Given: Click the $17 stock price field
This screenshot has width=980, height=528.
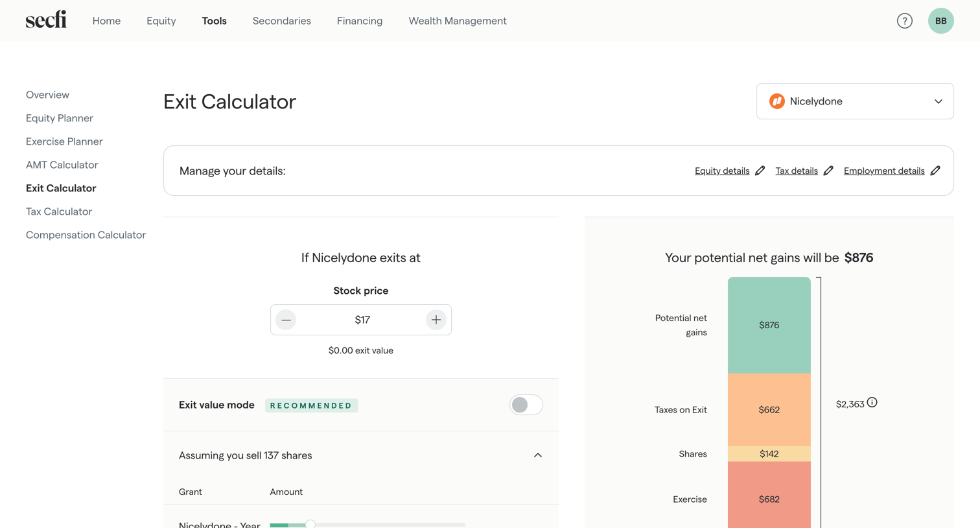Looking at the screenshot, I should point(361,320).
